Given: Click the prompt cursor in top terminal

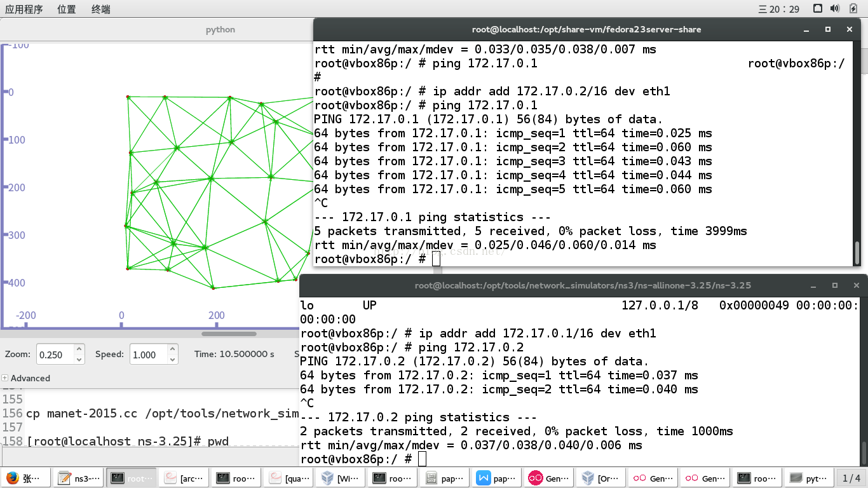Looking at the screenshot, I should tap(436, 259).
